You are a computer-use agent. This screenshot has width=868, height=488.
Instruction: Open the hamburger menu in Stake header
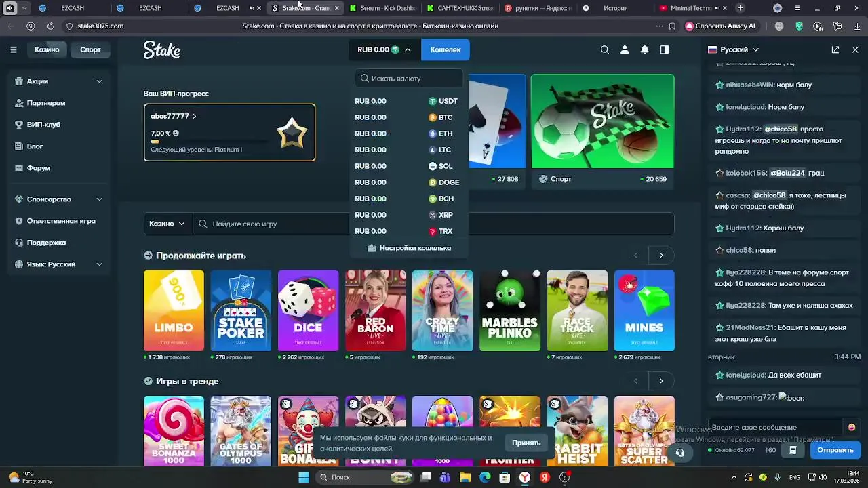13,49
